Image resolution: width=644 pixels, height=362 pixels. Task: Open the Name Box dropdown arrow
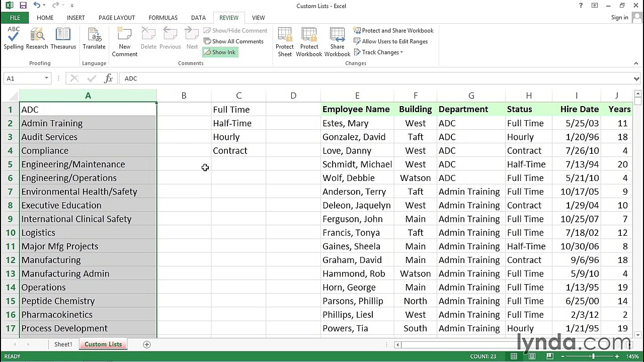point(46,78)
